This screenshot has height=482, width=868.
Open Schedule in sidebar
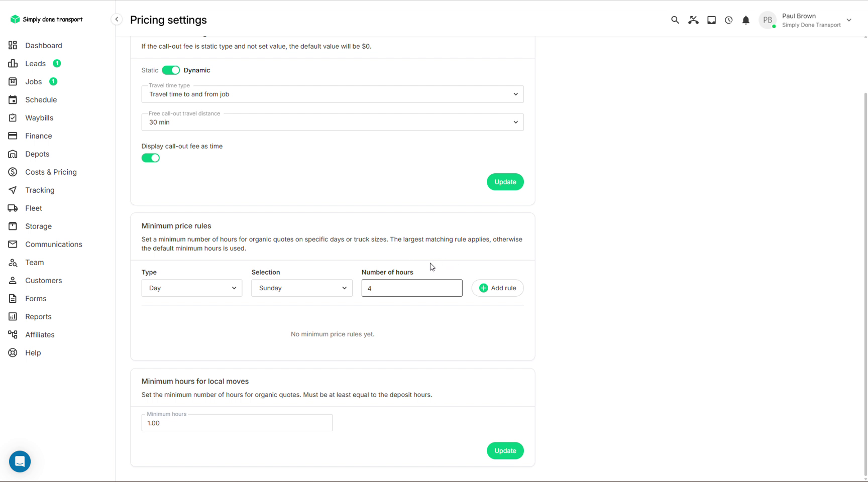click(x=41, y=99)
